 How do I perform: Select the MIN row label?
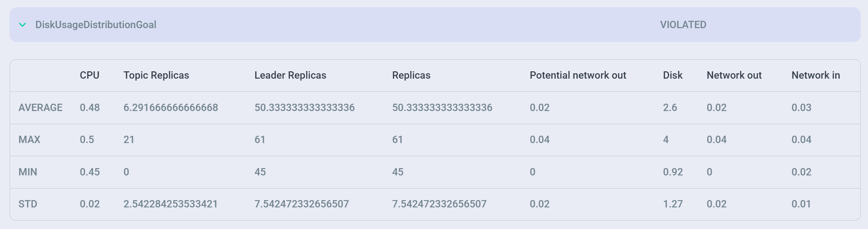[x=27, y=172]
